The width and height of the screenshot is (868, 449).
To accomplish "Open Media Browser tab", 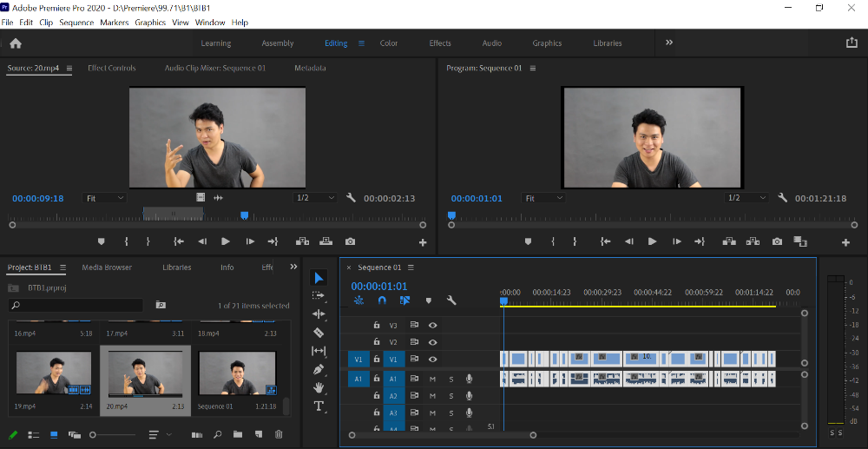I will click(107, 267).
